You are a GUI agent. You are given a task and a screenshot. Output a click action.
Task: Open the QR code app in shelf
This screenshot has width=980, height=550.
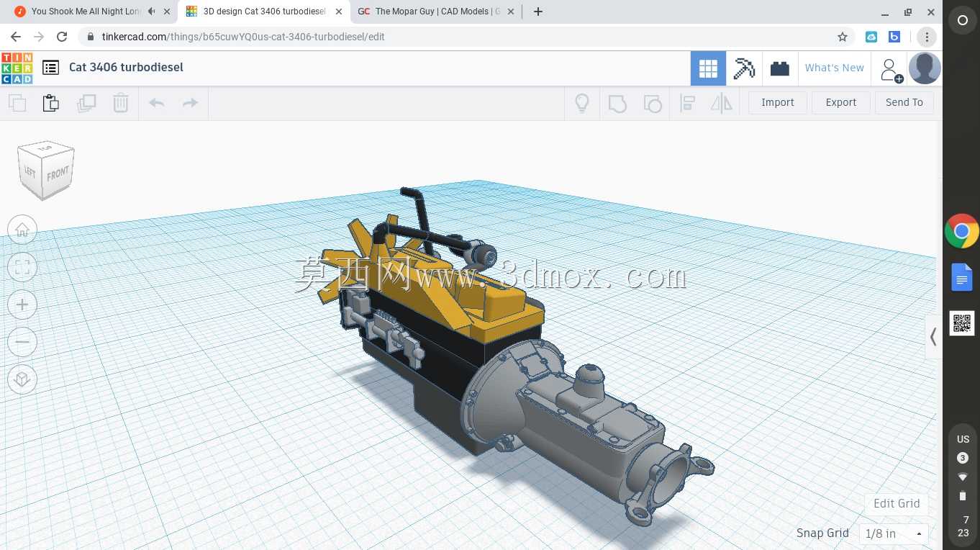point(962,323)
